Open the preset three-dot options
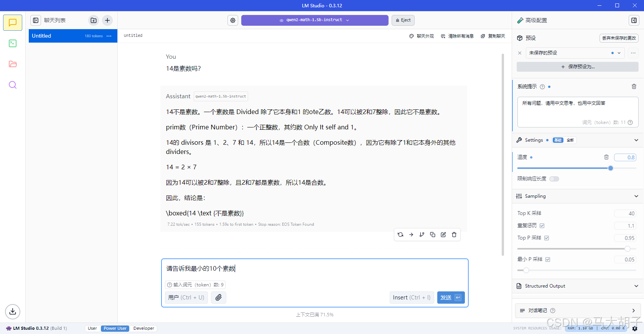 633,53
